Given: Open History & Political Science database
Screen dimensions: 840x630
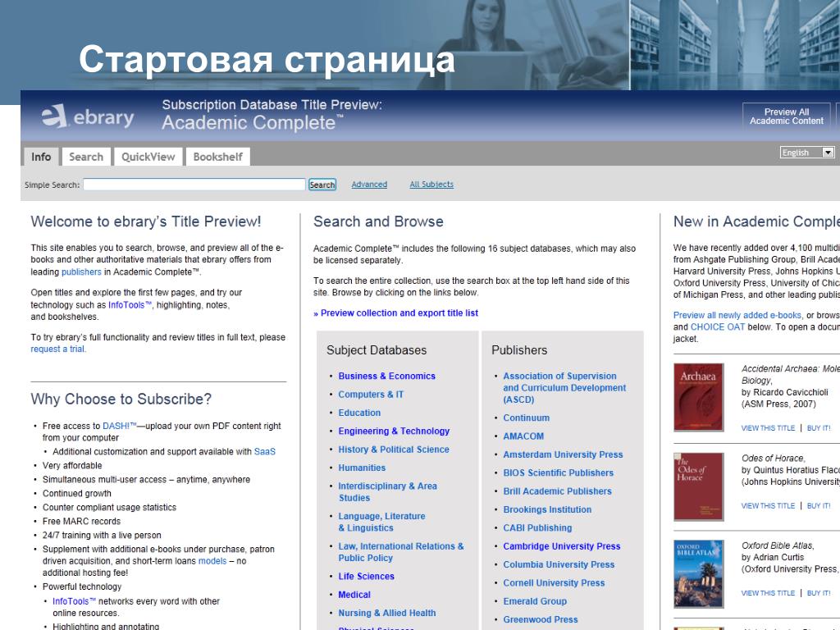Looking at the screenshot, I should coord(394,450).
